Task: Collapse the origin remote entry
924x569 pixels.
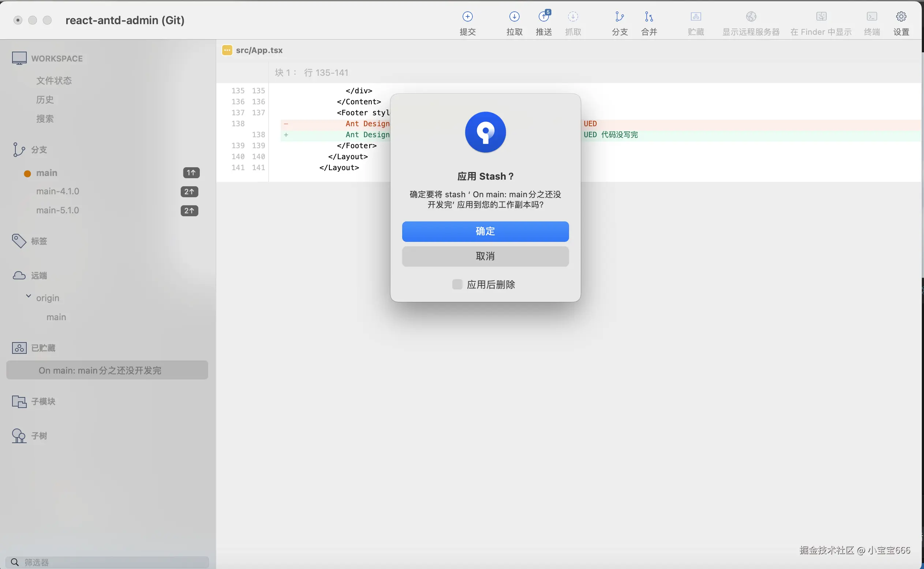Action: point(28,296)
